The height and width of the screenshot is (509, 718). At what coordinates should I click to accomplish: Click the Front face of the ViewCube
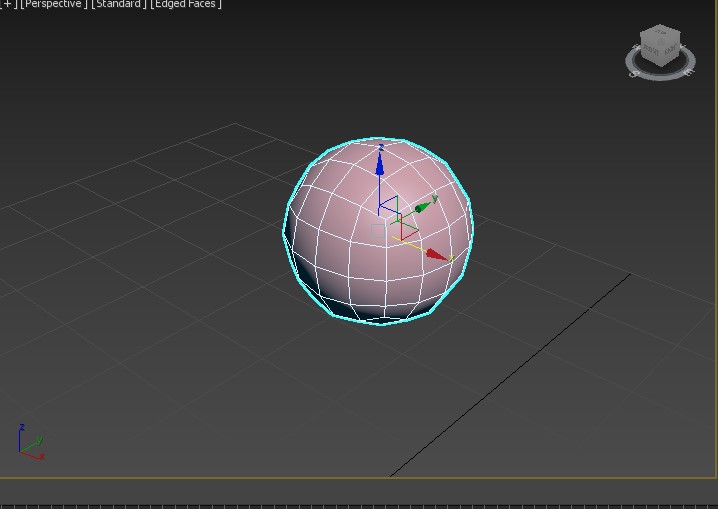652,50
